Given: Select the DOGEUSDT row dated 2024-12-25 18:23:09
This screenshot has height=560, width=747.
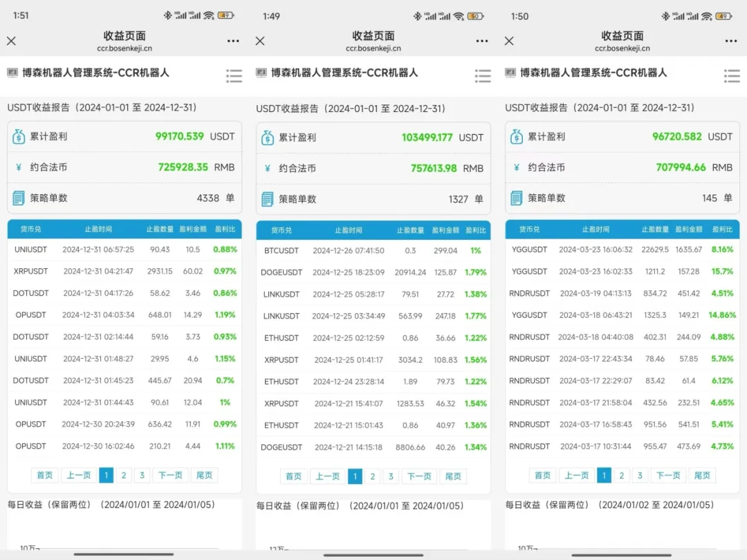Looking at the screenshot, I should click(373, 272).
